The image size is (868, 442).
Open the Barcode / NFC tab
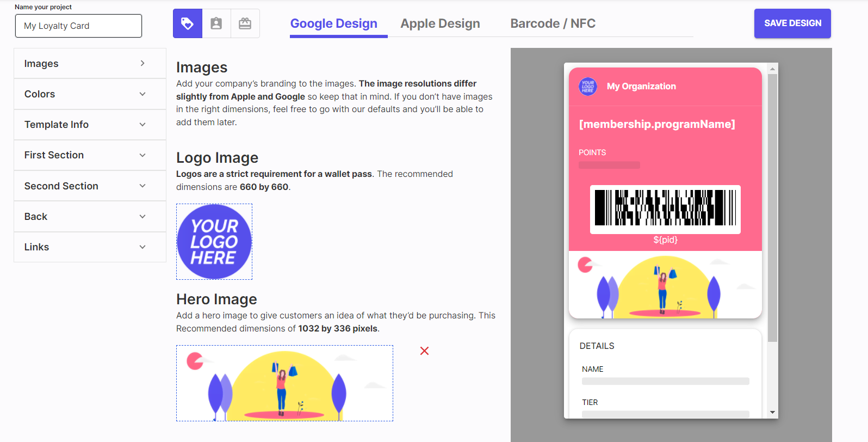click(553, 23)
